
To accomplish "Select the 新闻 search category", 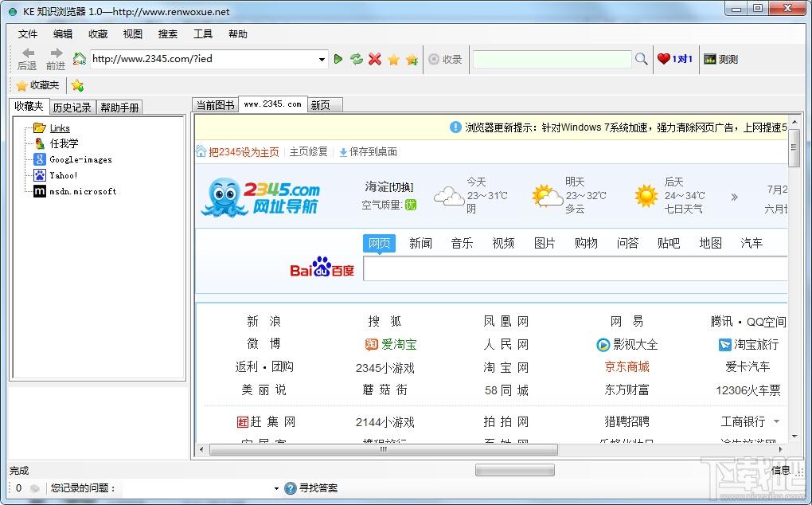I will [420, 243].
